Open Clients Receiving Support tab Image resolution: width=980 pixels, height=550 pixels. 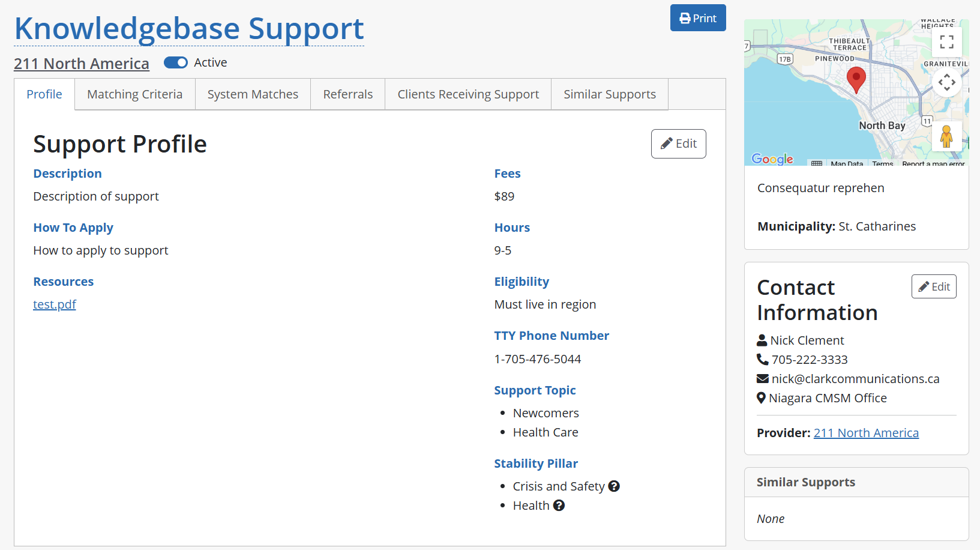[x=468, y=94]
